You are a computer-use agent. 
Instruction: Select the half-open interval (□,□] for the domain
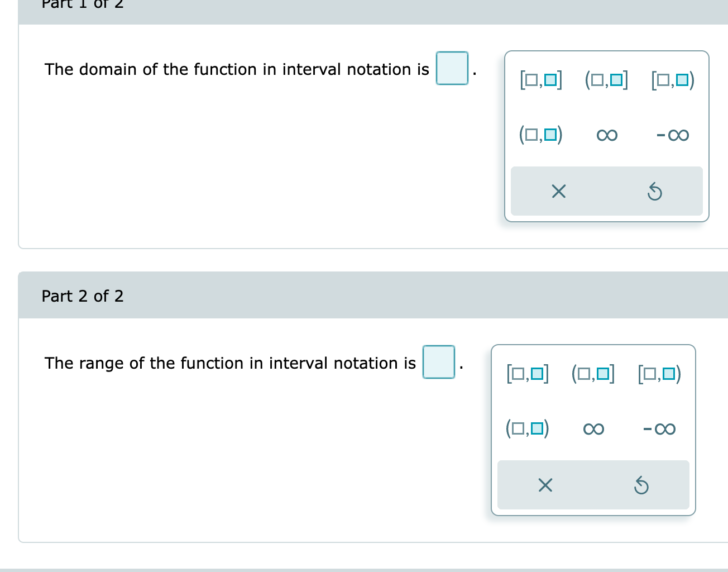pos(606,79)
